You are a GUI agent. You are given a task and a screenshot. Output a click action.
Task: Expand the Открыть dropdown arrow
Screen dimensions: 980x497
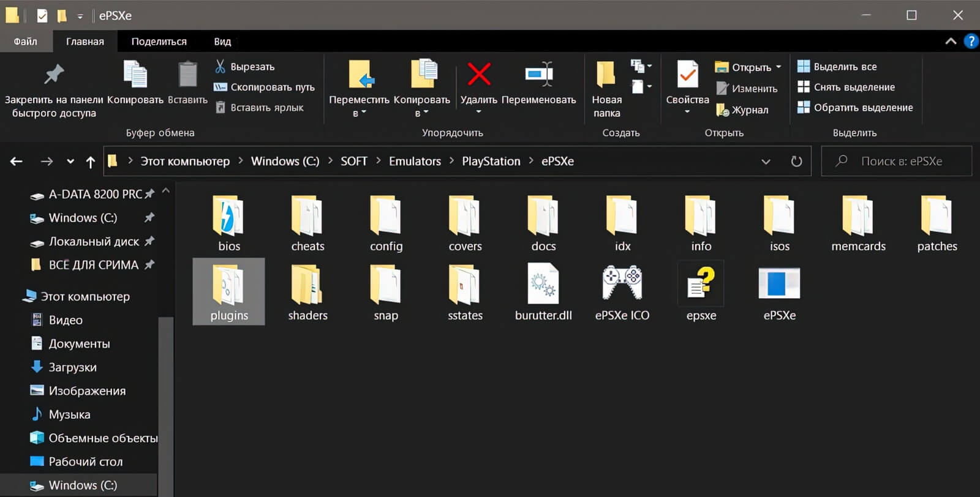[778, 67]
